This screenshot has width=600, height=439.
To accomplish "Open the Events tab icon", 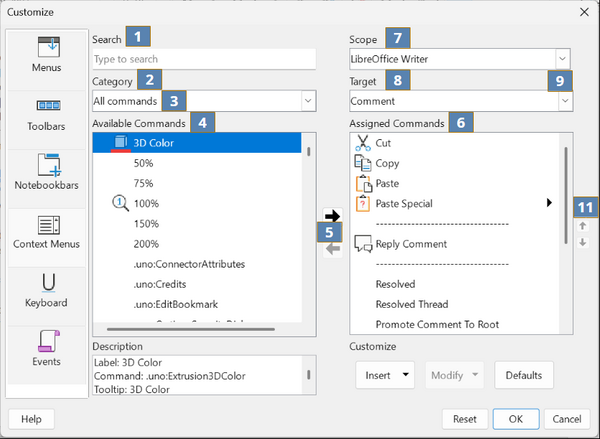I will pyautogui.click(x=49, y=341).
